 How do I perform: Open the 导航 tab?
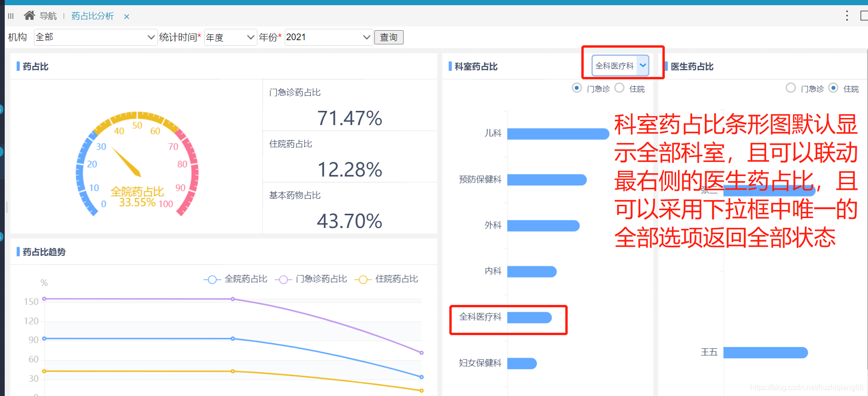(48, 16)
